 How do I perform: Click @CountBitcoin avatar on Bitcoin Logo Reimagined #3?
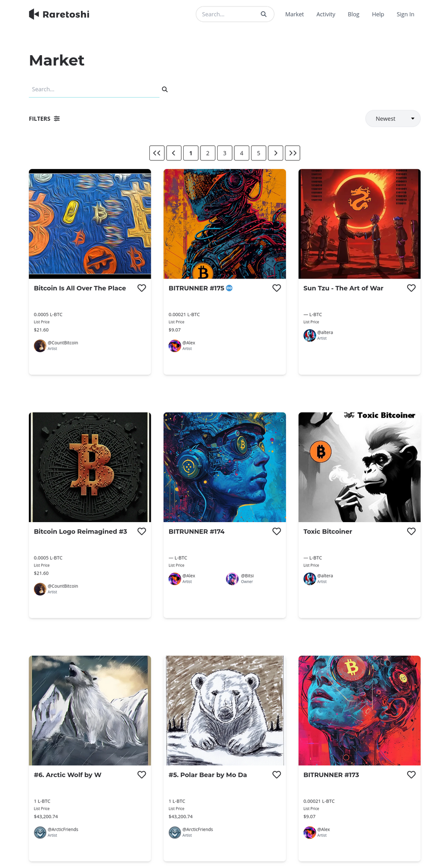tap(40, 589)
